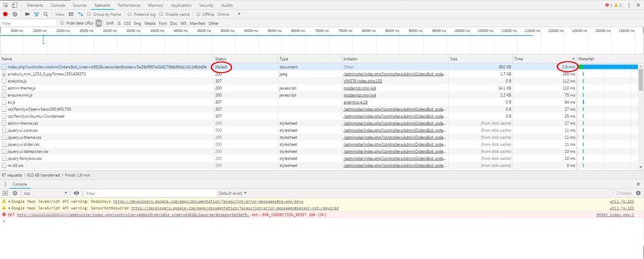Filter requests by Doc type
Viewport: 644px width, 259px height.
174,23
